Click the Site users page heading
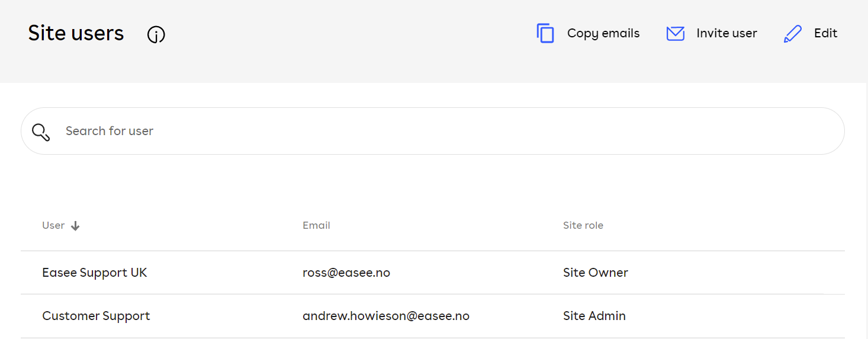 [76, 33]
